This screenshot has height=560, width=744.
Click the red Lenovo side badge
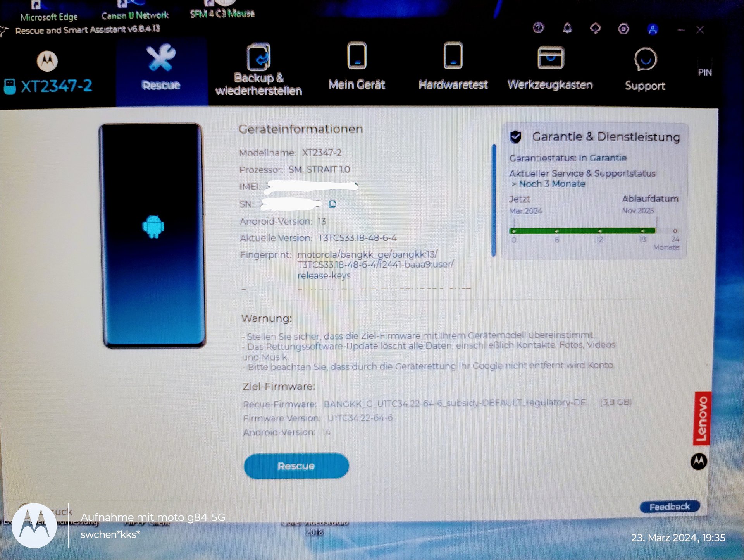[x=702, y=418]
